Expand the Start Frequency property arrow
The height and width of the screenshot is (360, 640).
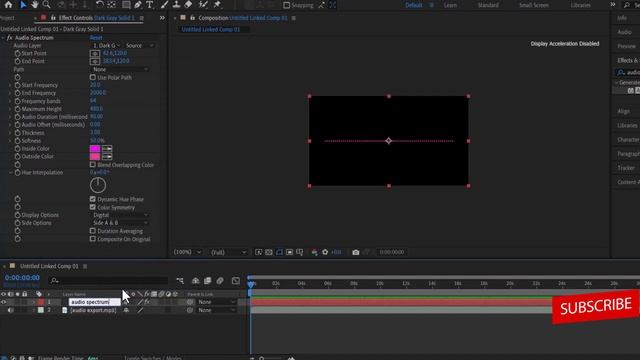[x=10, y=85]
